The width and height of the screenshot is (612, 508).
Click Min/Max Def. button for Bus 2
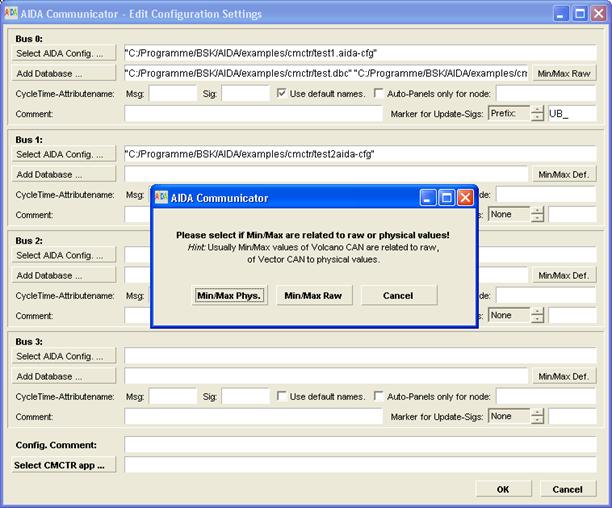coord(564,275)
